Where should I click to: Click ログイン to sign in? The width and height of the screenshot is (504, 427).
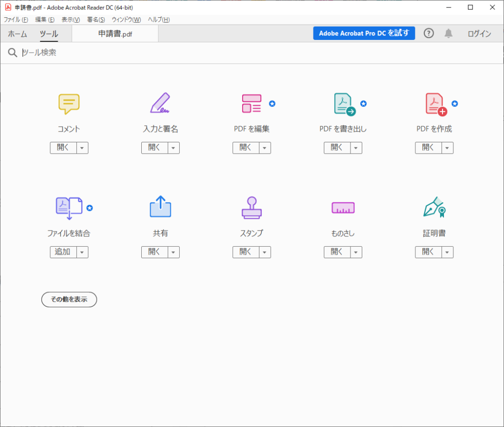479,33
